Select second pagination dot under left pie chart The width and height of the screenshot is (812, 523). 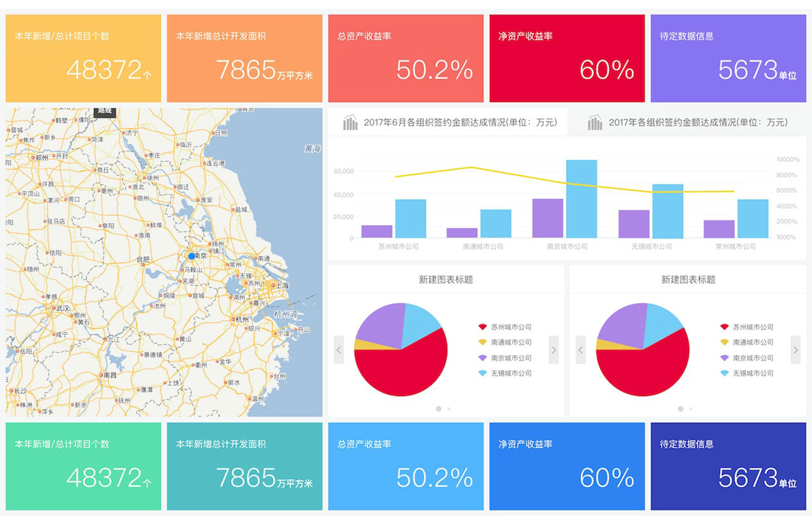pos(449,409)
